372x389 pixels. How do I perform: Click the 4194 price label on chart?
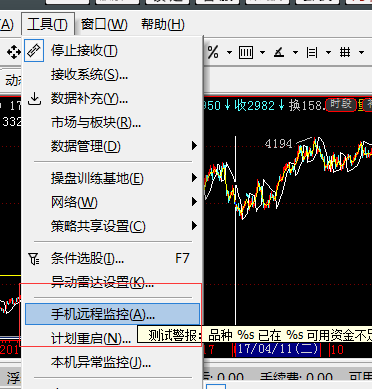(278, 144)
